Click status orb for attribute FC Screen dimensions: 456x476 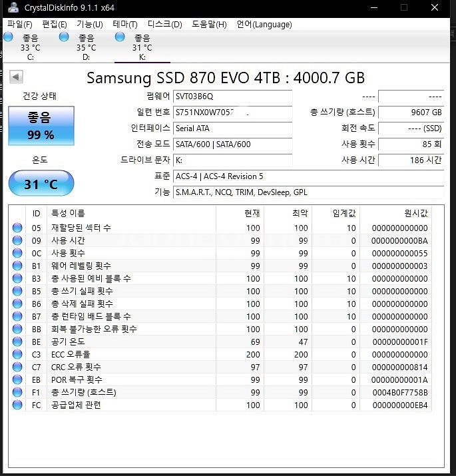tap(17, 405)
